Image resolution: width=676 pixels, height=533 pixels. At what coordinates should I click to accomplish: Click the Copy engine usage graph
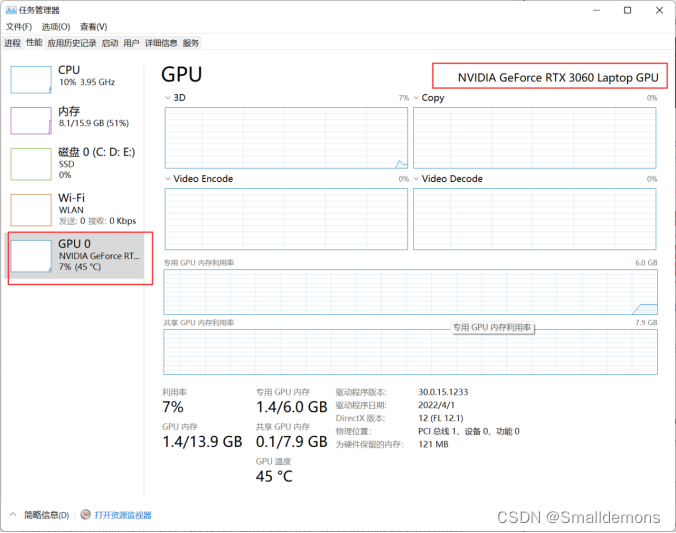[535, 138]
